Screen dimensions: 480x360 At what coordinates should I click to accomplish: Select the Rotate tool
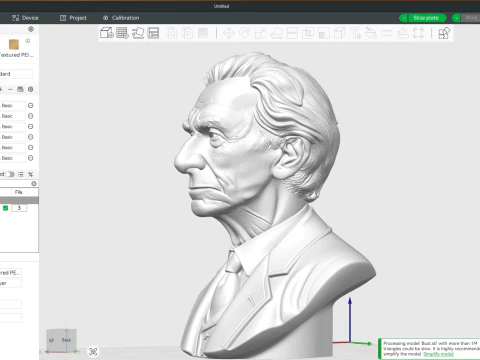(x=245, y=33)
